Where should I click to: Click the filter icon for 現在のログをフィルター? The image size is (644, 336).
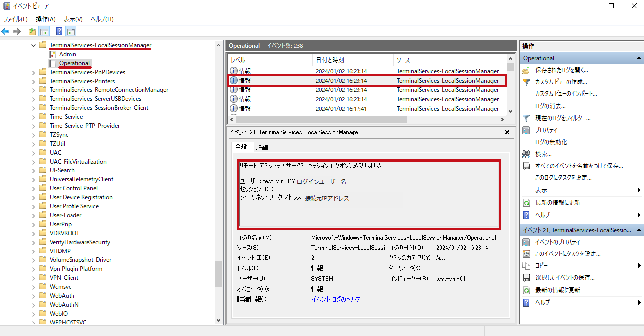tap(526, 118)
